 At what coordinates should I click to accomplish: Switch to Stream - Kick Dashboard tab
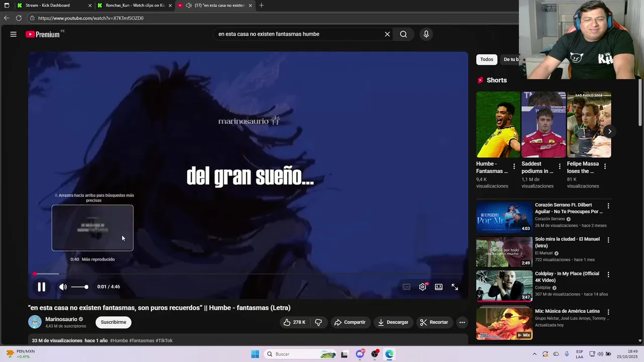[x=54, y=6]
